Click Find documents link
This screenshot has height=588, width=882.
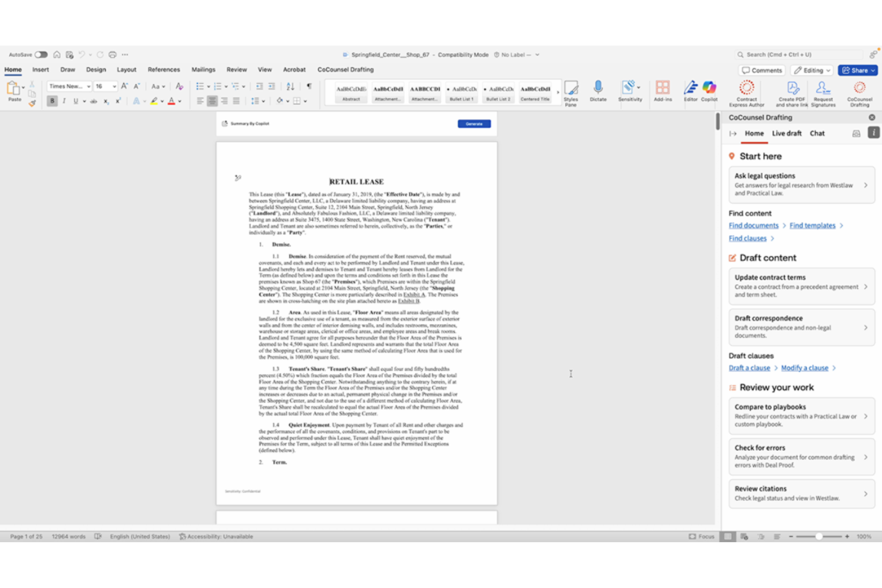(753, 226)
